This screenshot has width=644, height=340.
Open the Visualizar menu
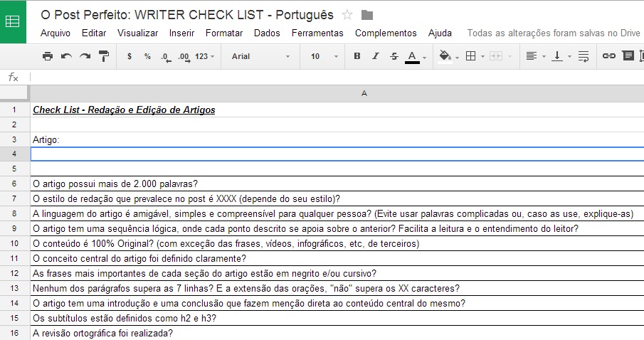(137, 33)
